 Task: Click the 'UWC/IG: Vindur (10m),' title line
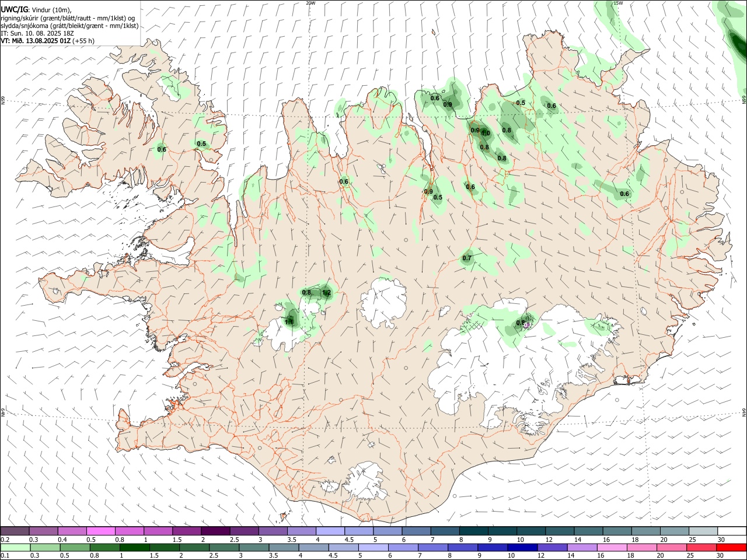36,10
